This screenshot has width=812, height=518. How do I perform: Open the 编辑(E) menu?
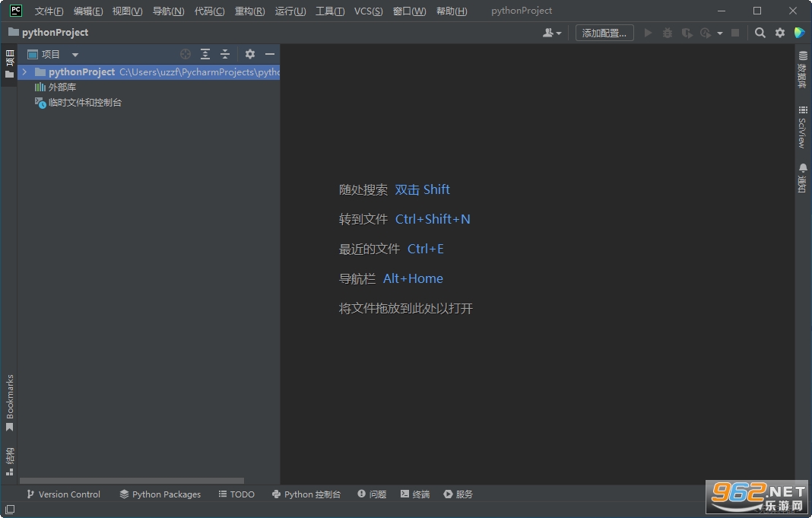(88, 11)
